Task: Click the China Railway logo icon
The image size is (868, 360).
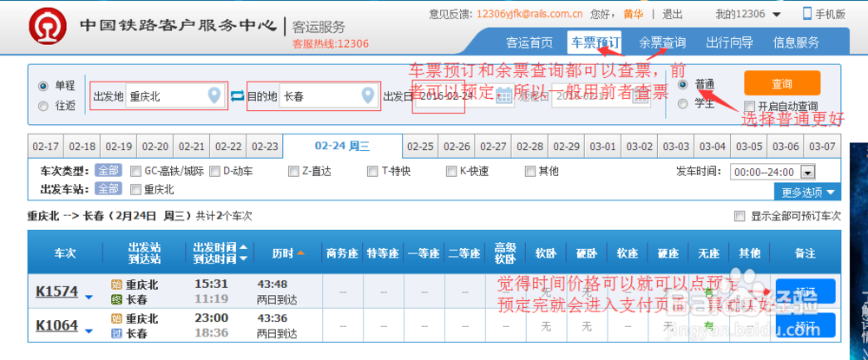Action: point(48,27)
